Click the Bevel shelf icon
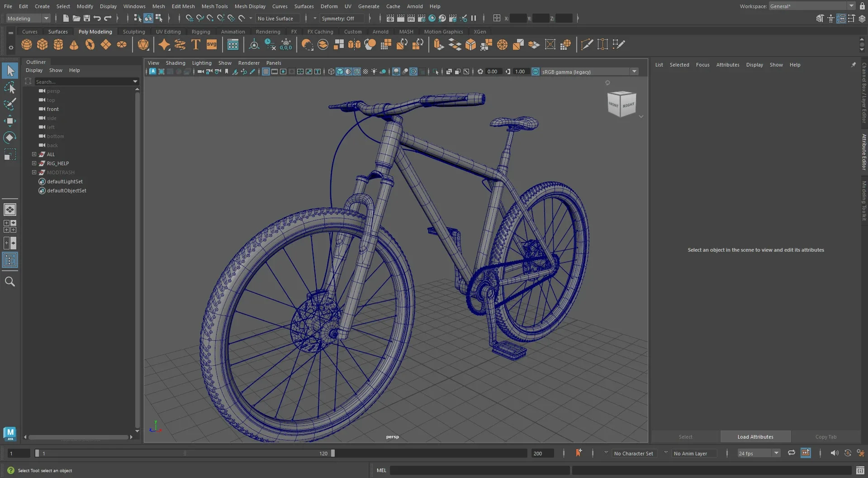The width and height of the screenshot is (868, 478). [x=470, y=44]
